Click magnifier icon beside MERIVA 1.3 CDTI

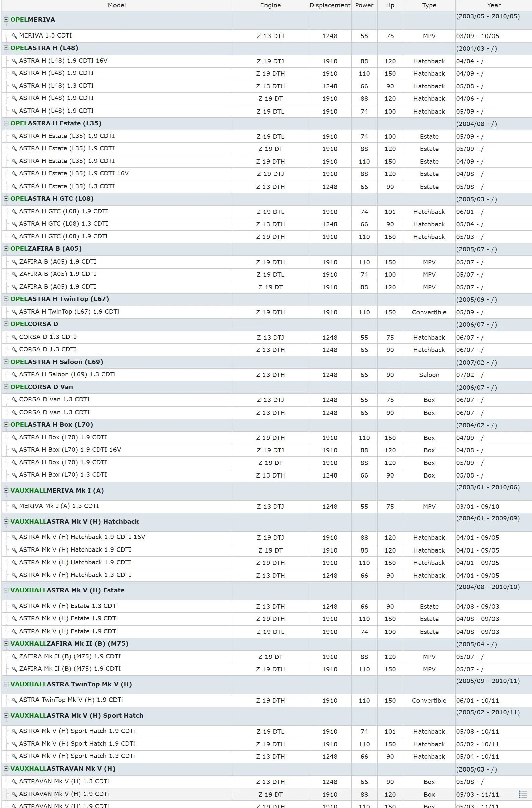coord(14,35)
